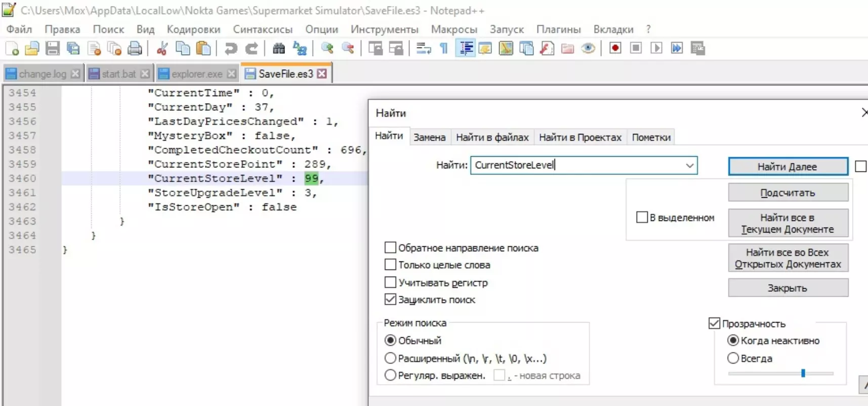Click the Cut scissors icon
This screenshot has height=406, width=868.
pos(162,49)
